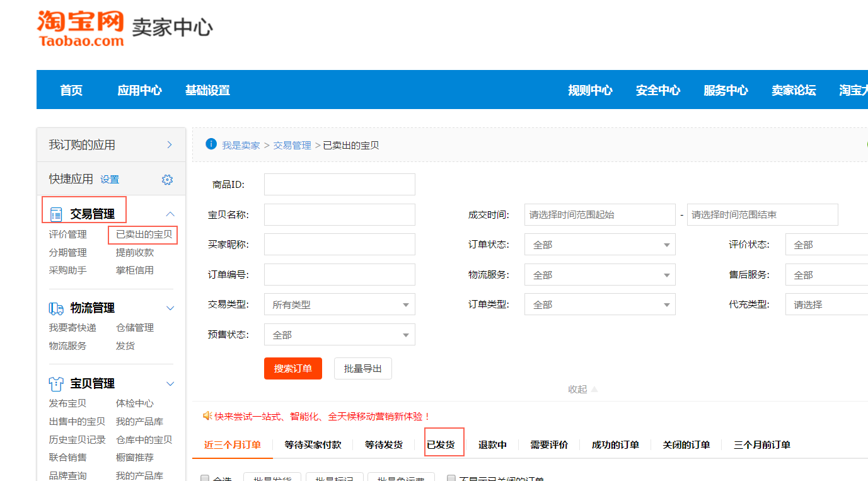The width and height of the screenshot is (868, 481).
Task: Open 服务中心 in the navigation bar
Action: click(726, 90)
